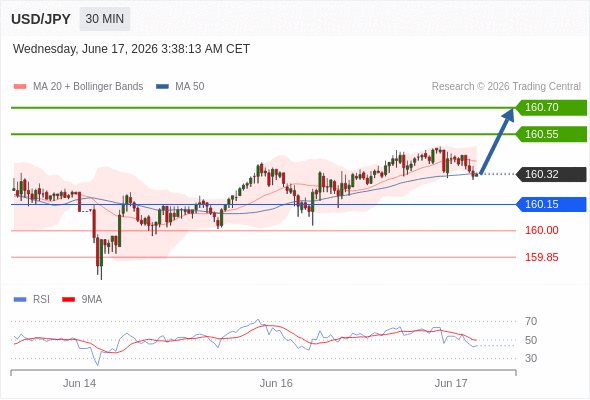Select the USD/JPY pair title
This screenshot has width=590, height=400.
[x=41, y=19]
